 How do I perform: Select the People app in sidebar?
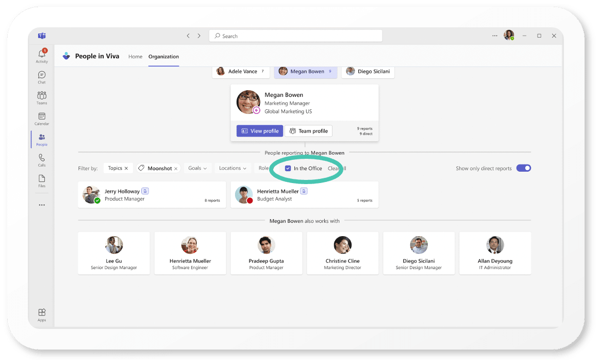click(42, 139)
